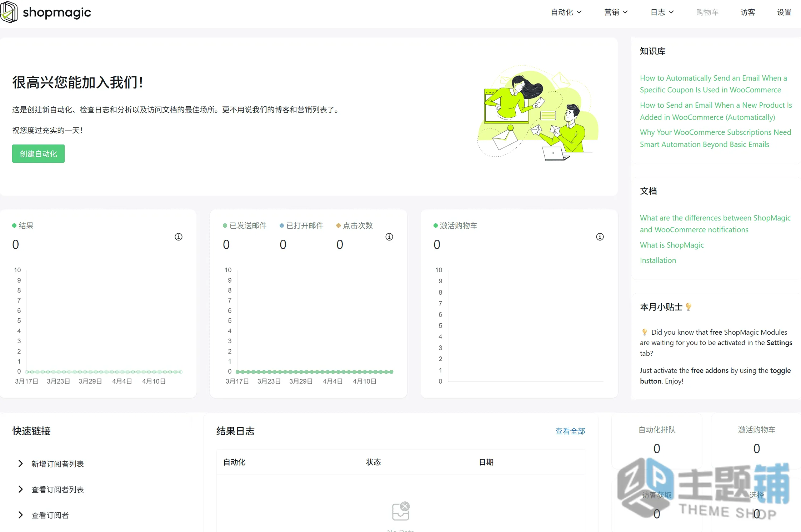This screenshot has width=801, height=532.
Task: Toggle 已发送邮件 legend series
Action: tap(245, 226)
